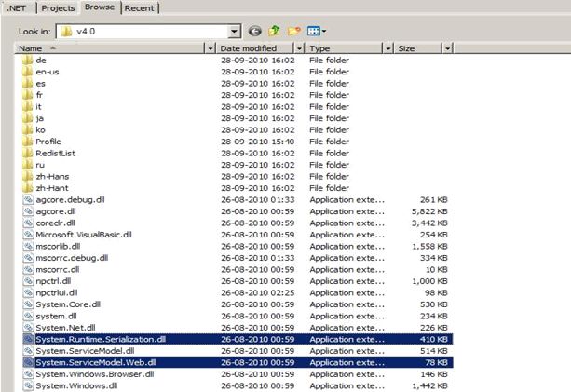The height and width of the screenshot is (392, 571).
Task: Sort by the Name column header
Action: click(111, 48)
